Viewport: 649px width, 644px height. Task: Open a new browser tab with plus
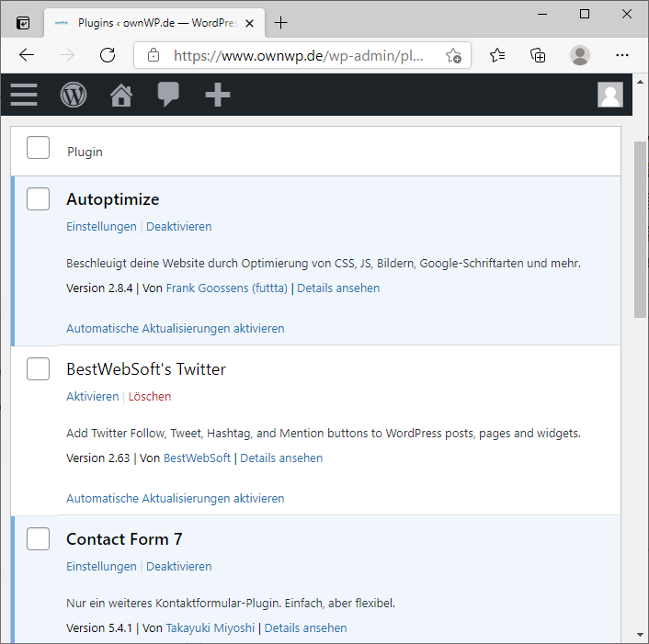tap(280, 23)
